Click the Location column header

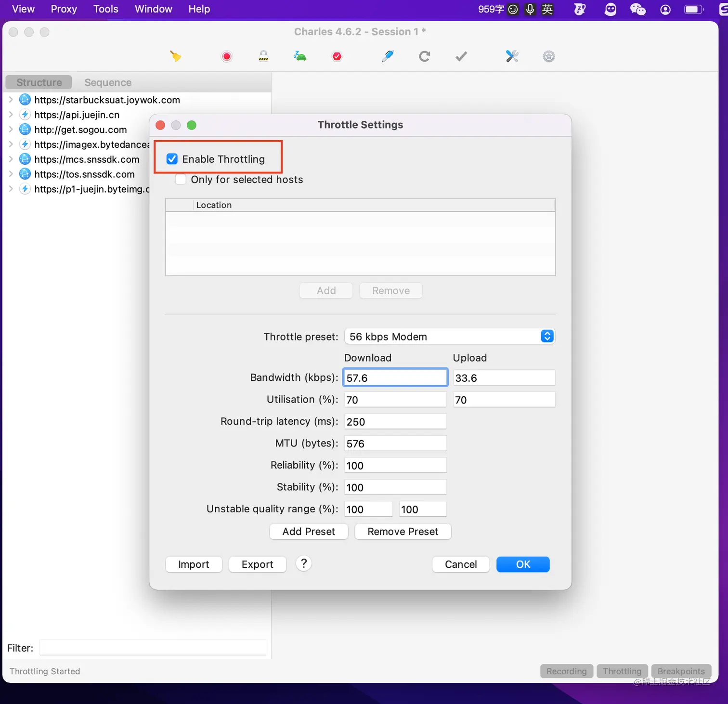(x=375, y=205)
